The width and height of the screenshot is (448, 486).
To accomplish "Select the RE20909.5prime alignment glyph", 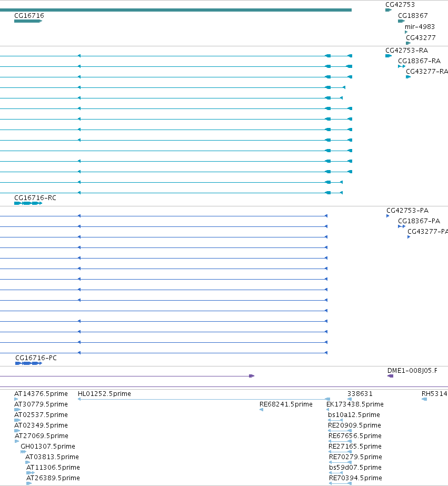I will pos(340,431).
